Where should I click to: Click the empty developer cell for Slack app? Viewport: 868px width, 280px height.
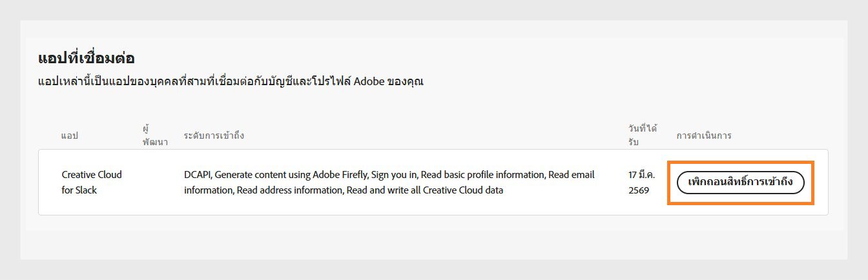[x=154, y=183]
